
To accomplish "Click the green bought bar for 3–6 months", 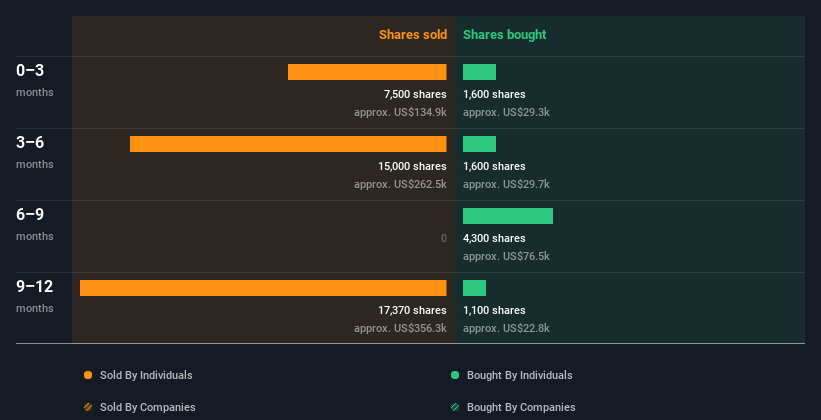I will point(479,144).
